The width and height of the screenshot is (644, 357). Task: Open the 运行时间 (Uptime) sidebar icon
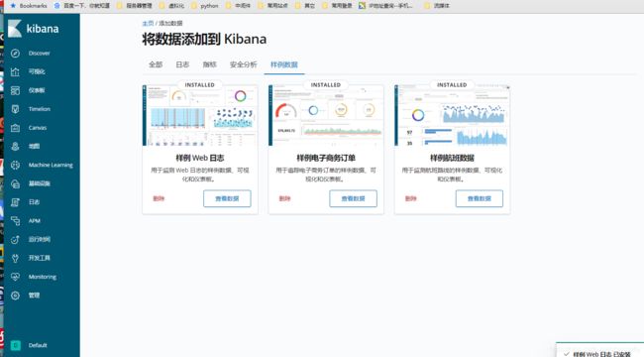15,239
